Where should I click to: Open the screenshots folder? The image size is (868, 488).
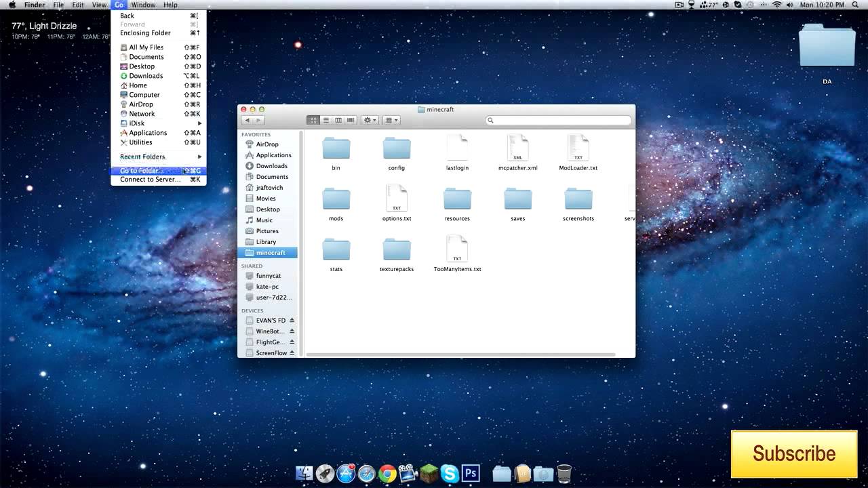pos(578,199)
